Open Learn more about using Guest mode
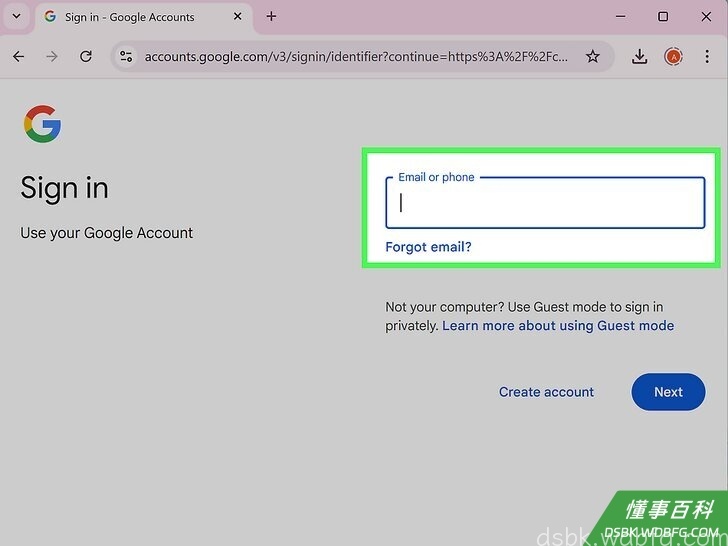 (x=558, y=325)
